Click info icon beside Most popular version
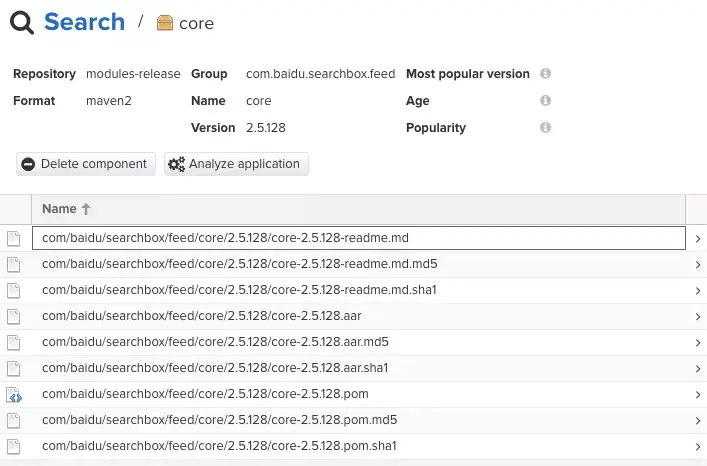The image size is (707, 466). coord(545,74)
